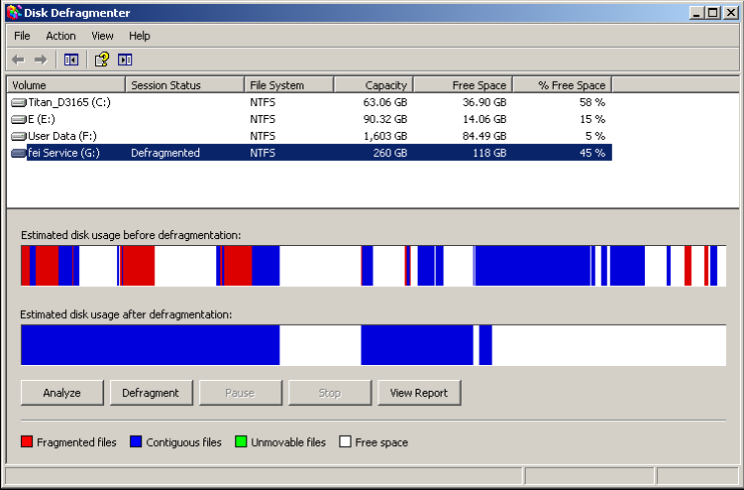Open View Report
The width and height of the screenshot is (744, 490).
tap(419, 393)
